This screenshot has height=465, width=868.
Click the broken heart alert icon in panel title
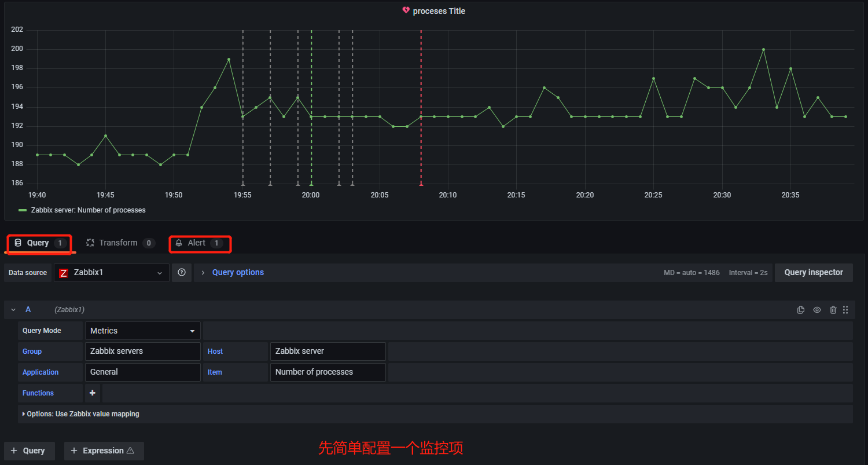(406, 10)
